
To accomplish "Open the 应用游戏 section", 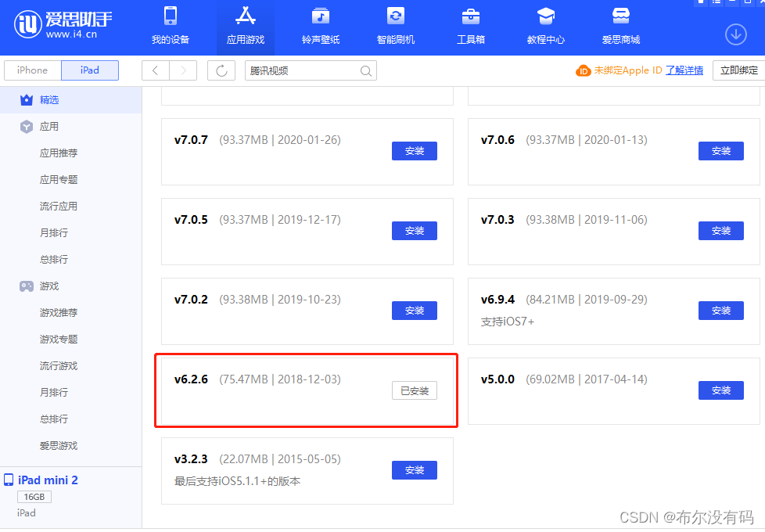I will tap(246, 27).
